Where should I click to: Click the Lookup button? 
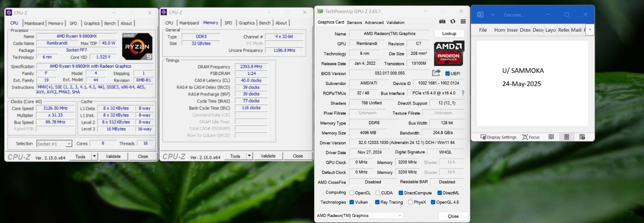point(449,34)
